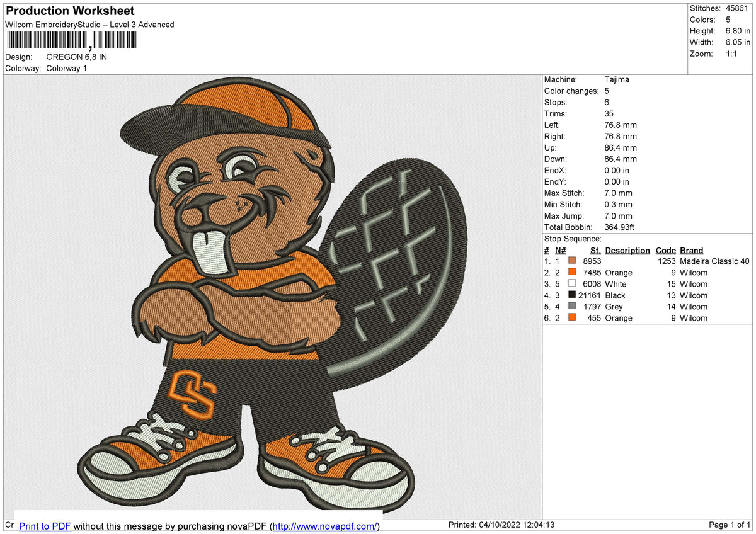Click the 'Colorway 1' value
Screen dimensions: 756x534
tap(67, 68)
